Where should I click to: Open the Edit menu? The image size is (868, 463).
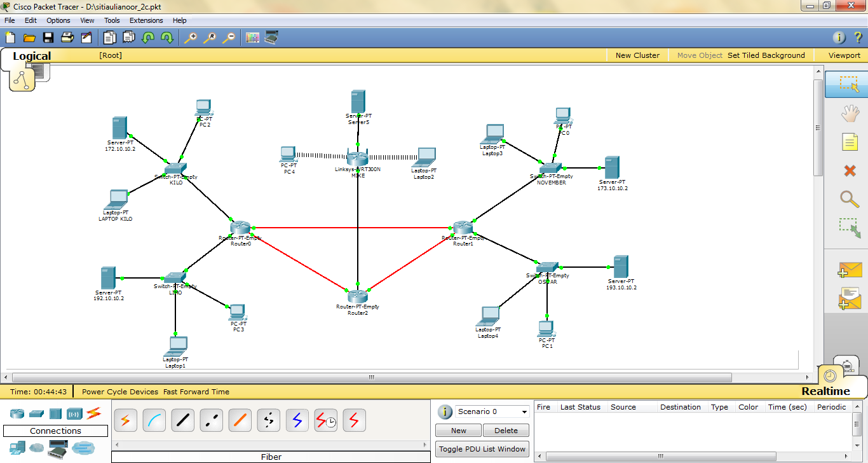(31, 20)
